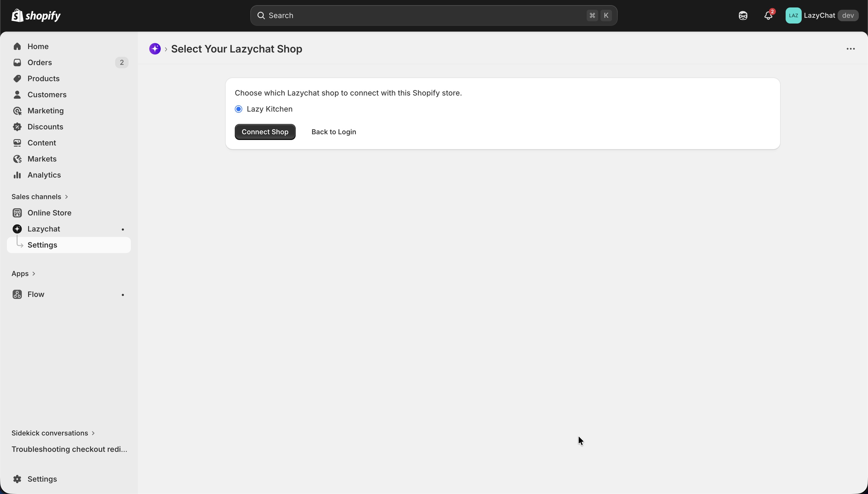Image resolution: width=868 pixels, height=494 pixels.
Task: Select the Lazy Kitchen radio option
Action: 238,109
